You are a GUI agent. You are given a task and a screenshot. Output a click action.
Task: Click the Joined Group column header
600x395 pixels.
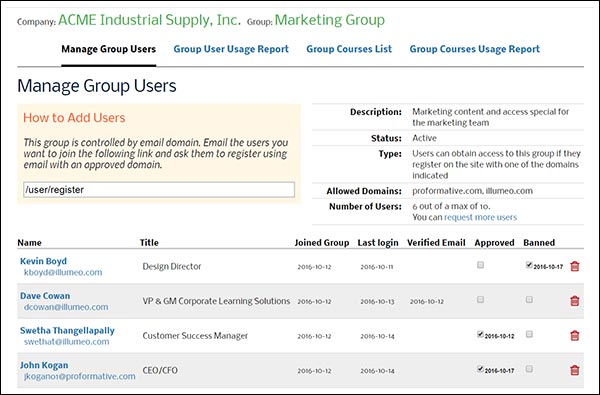tap(321, 243)
